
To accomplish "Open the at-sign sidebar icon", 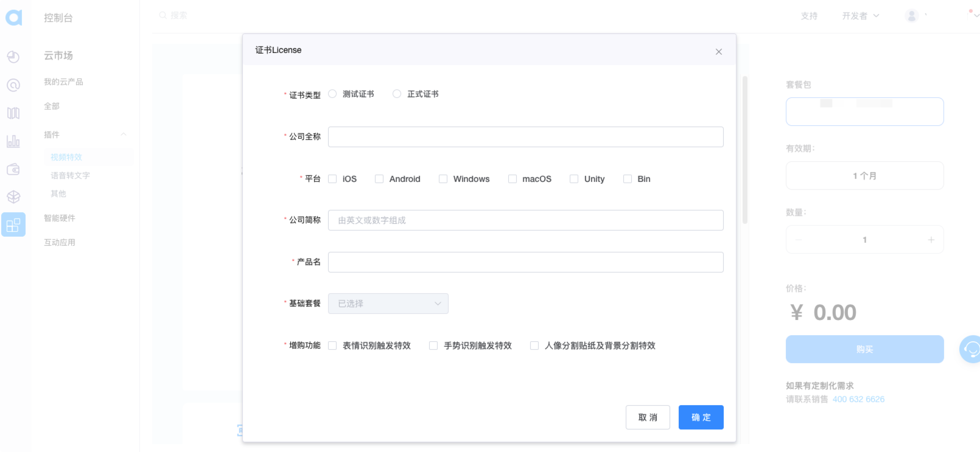I will pyautogui.click(x=13, y=85).
